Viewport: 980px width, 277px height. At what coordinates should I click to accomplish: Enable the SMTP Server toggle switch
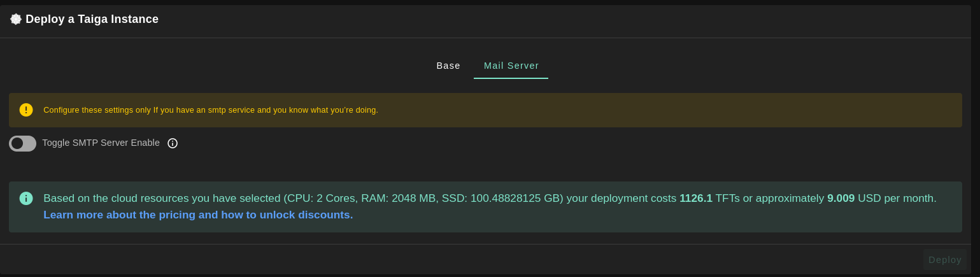click(x=23, y=143)
